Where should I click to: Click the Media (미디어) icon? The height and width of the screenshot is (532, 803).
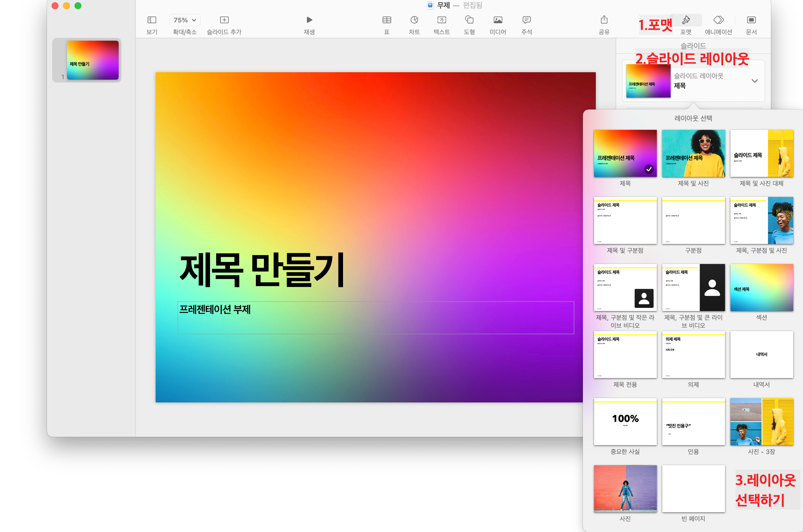[498, 20]
